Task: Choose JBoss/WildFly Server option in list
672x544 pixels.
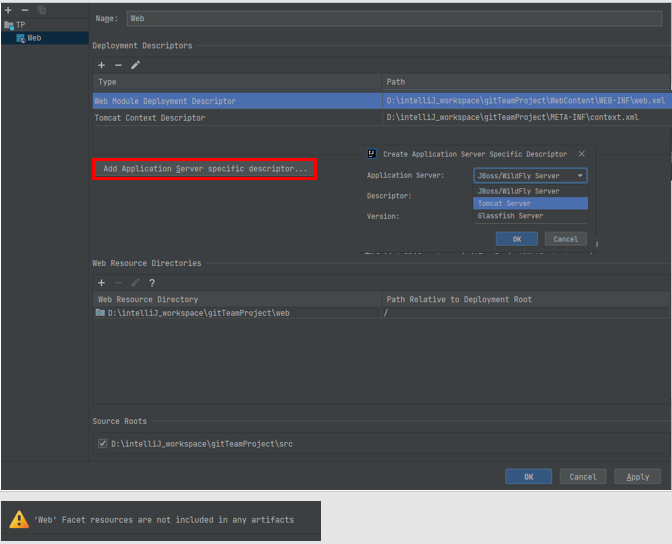Action: point(530,191)
